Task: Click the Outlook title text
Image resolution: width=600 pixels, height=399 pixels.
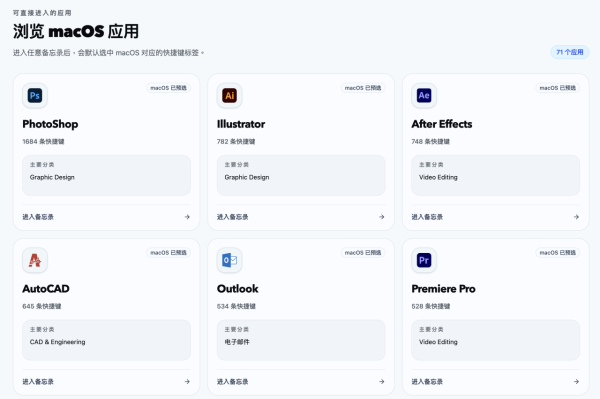Action: click(x=238, y=288)
